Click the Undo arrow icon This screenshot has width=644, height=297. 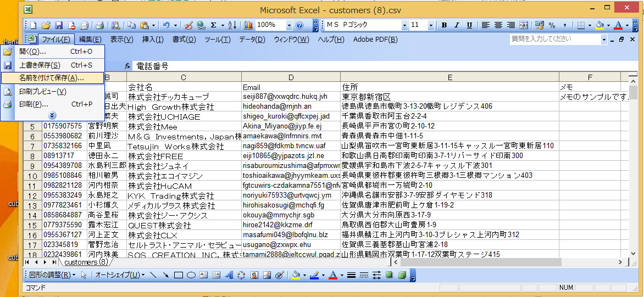point(166,25)
